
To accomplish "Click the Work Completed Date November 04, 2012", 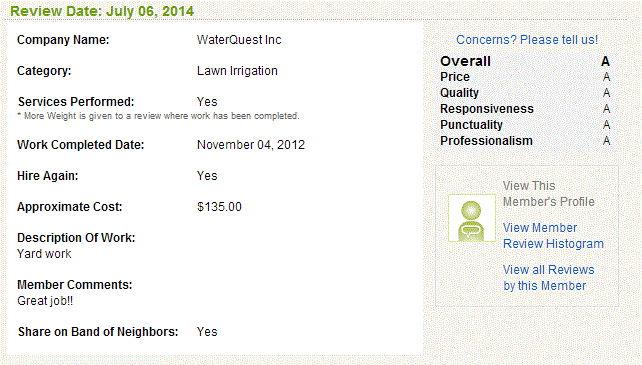I will tap(251, 145).
